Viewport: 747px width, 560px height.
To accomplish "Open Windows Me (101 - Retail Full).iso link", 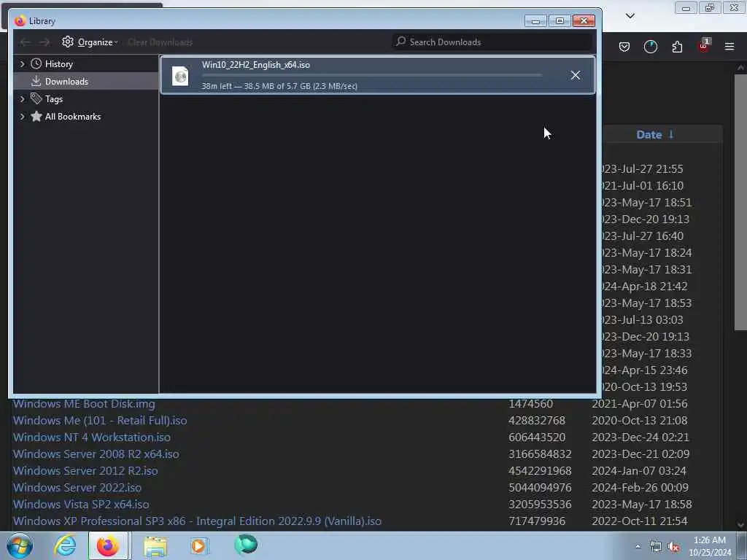I will point(99,421).
